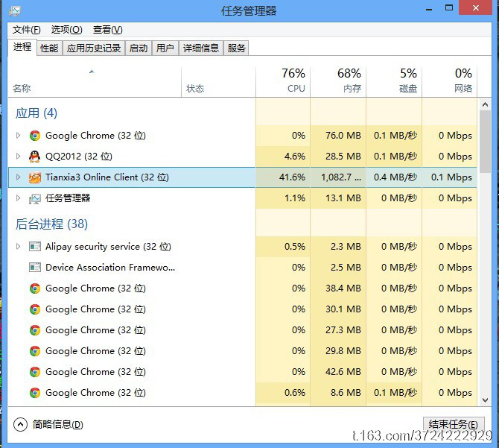Select the Alipay security service row name
Image resolution: width=499 pixels, height=448 pixels.
(x=108, y=247)
